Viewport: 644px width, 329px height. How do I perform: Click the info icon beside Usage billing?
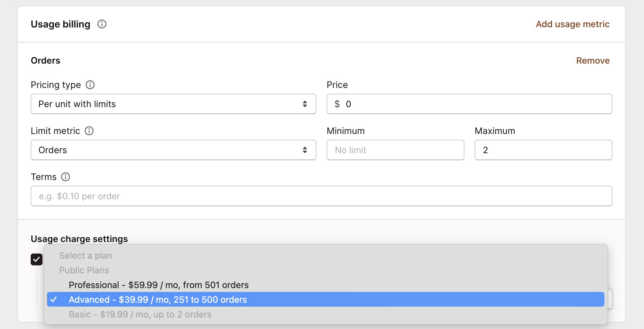tap(102, 24)
